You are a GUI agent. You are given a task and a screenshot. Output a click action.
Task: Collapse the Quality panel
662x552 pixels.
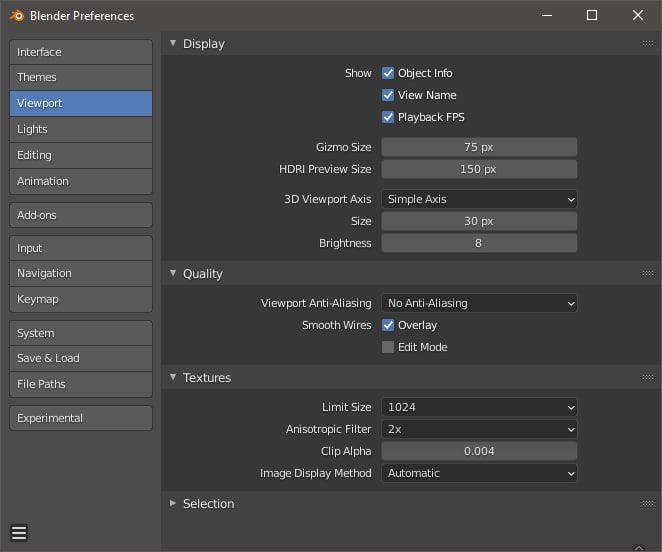(173, 273)
